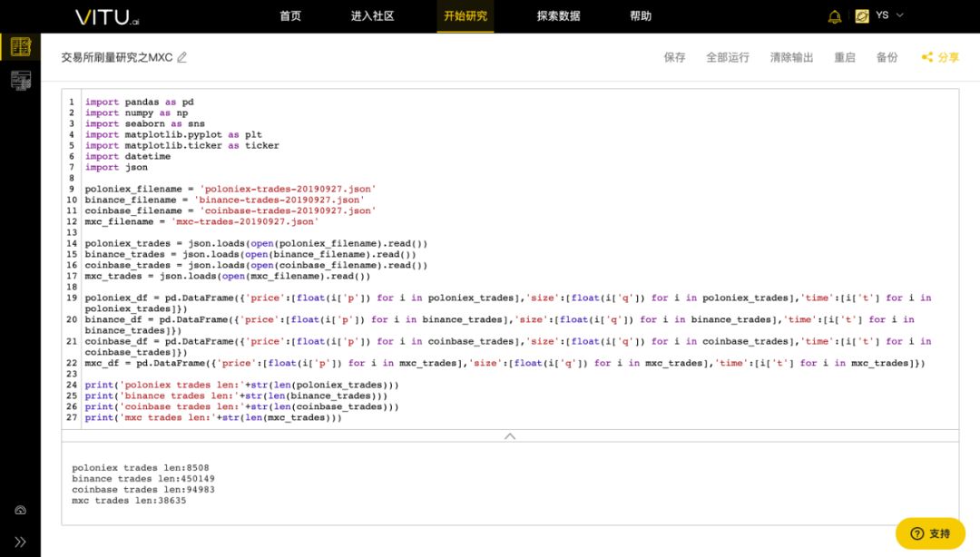
Task: Open the YS account dropdown
Action: point(890,15)
